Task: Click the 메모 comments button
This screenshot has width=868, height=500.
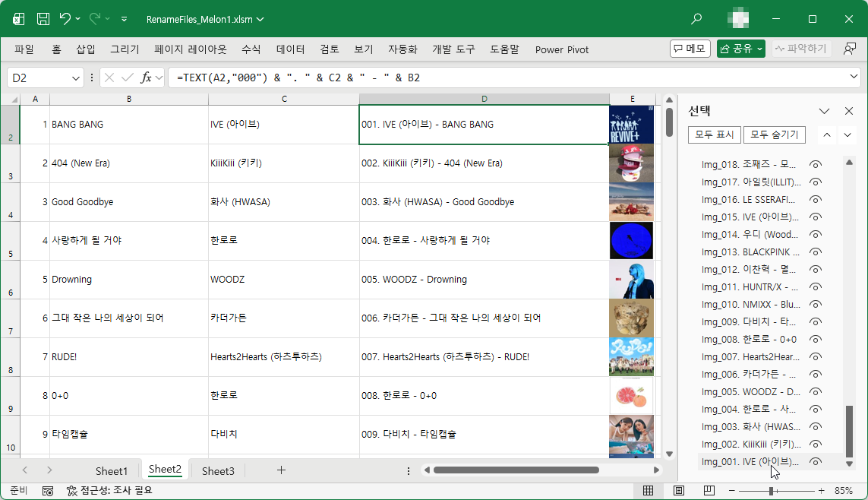Action: pyautogui.click(x=690, y=49)
